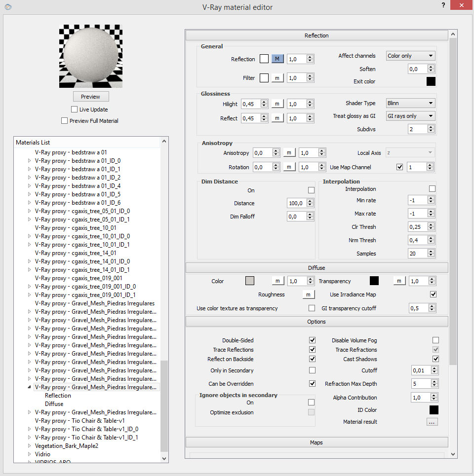The height and width of the screenshot is (476, 474).
Task: Click the Anisotropy Rotation map button
Action: pyautogui.click(x=290, y=167)
